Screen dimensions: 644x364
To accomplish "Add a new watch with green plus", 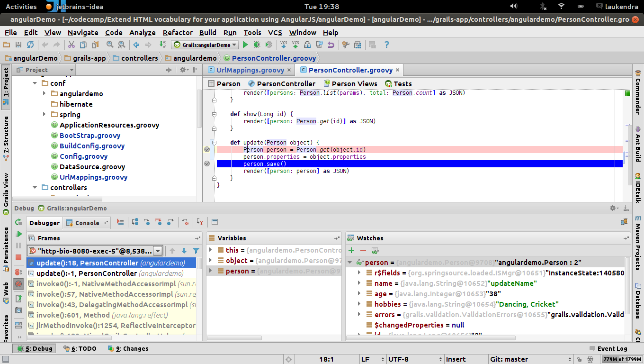I will tap(351, 250).
